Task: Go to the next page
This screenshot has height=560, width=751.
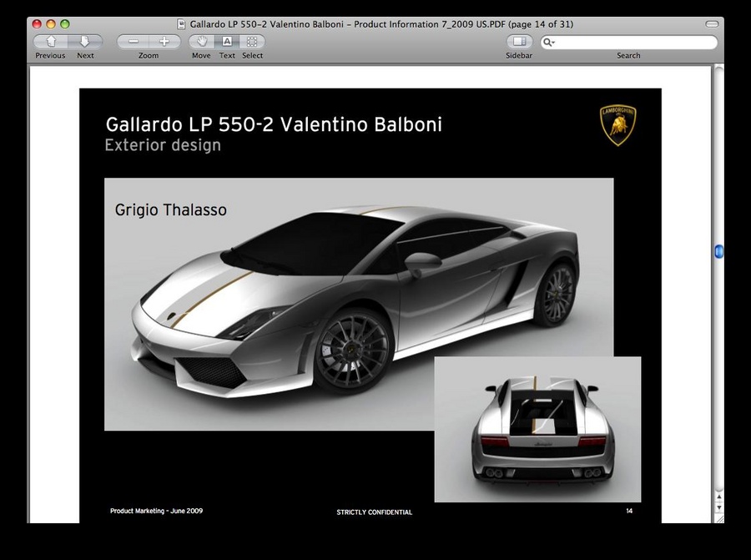Action: (85, 42)
